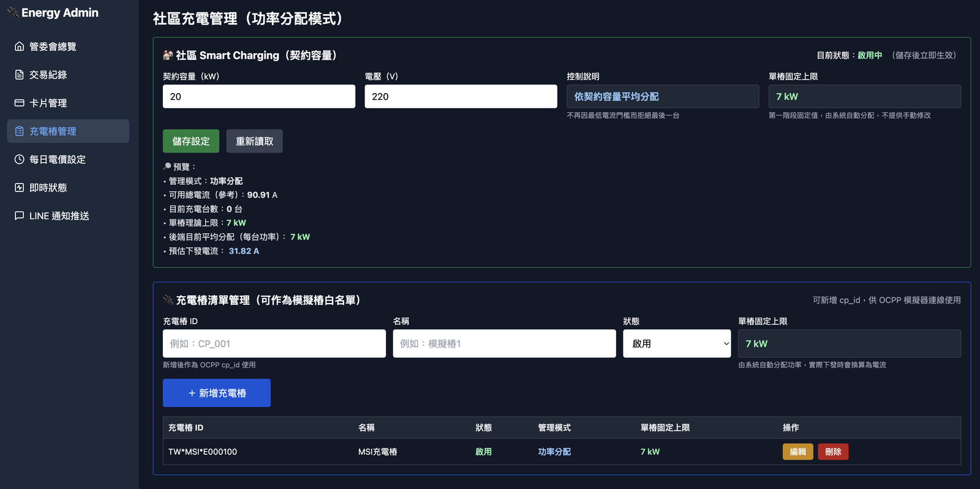Viewport: 980px width, 489px height.
Task: Click the 儲存設定 button
Action: tap(191, 141)
